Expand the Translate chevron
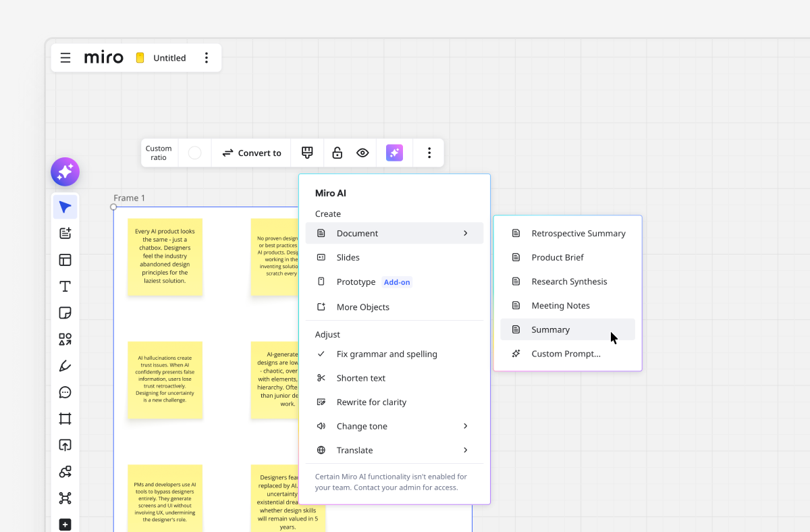This screenshot has height=532, width=810. pos(466,450)
